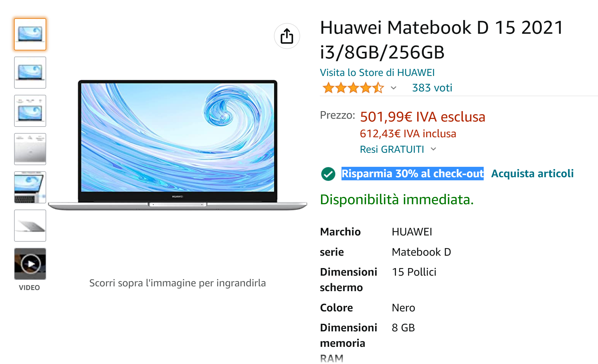Click the VIDEO label under thumbnails
Screen dimensions: 598x364
point(29,287)
